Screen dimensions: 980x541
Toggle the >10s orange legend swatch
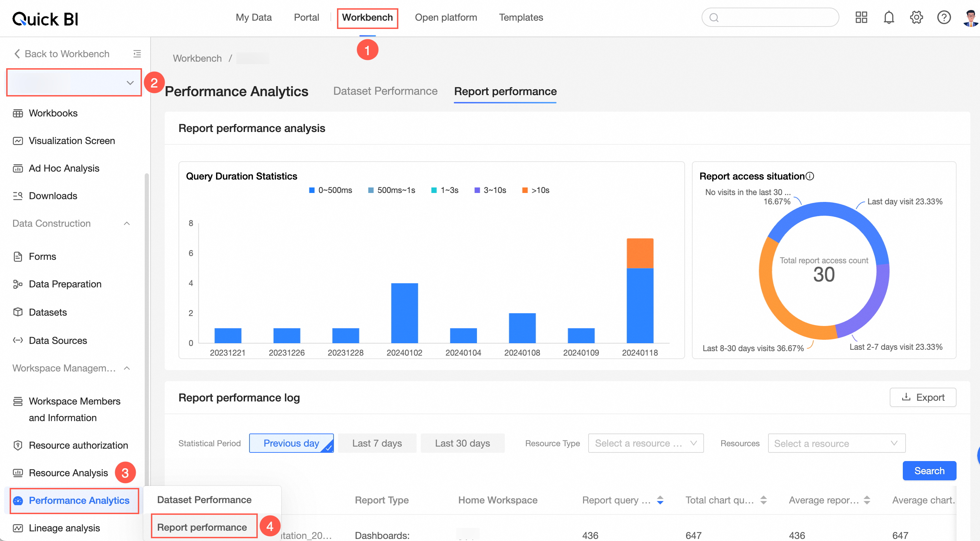(525, 190)
